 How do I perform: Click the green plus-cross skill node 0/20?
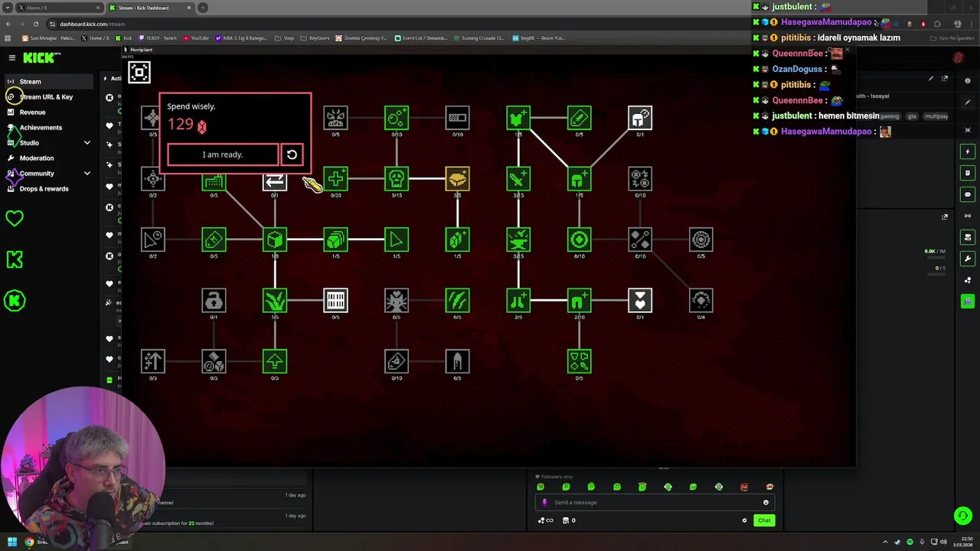point(335,179)
